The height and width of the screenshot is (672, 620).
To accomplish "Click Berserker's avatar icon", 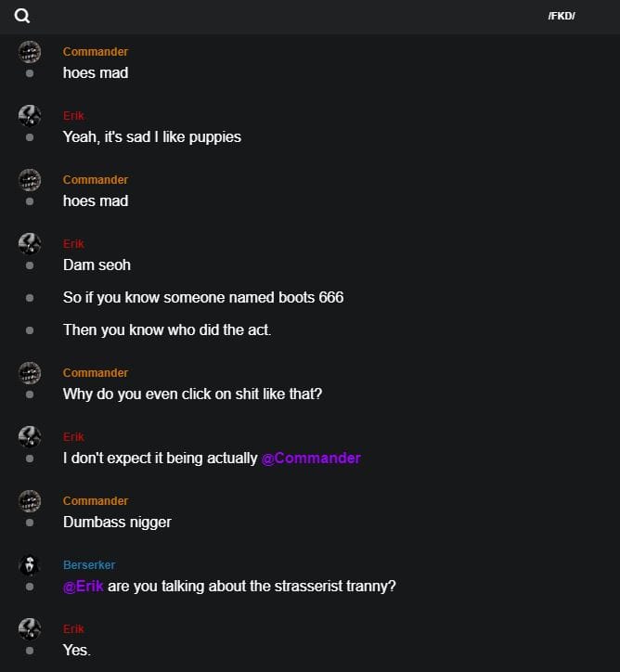I will tap(30, 564).
